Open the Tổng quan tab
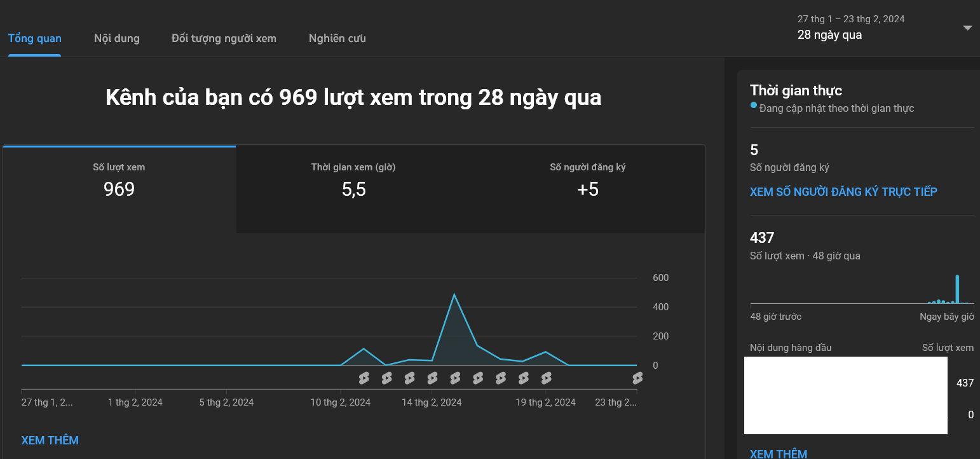 pos(35,38)
